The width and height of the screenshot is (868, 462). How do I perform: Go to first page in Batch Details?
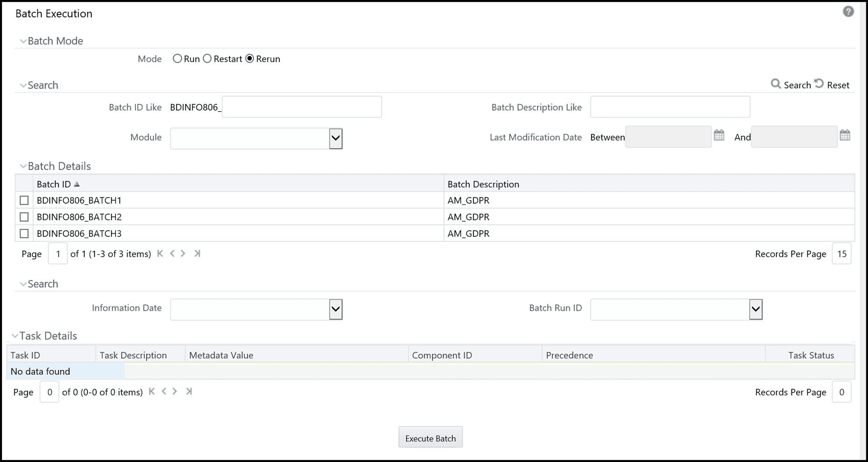click(160, 254)
